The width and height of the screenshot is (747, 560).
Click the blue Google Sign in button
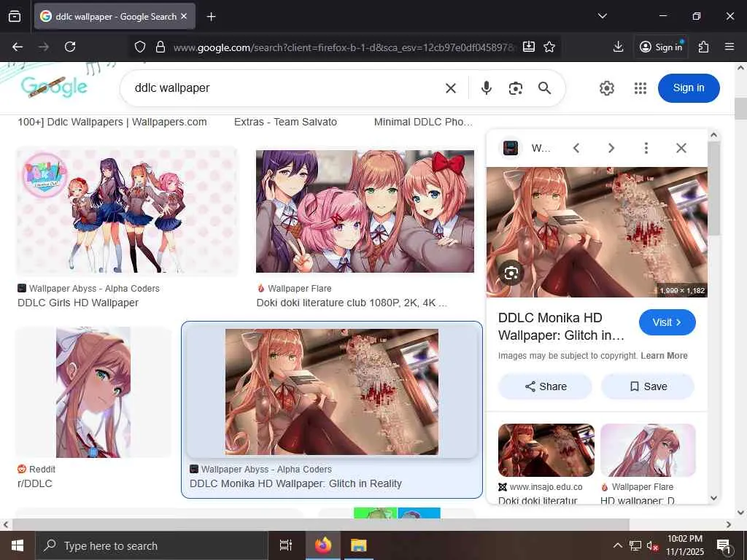click(x=689, y=88)
